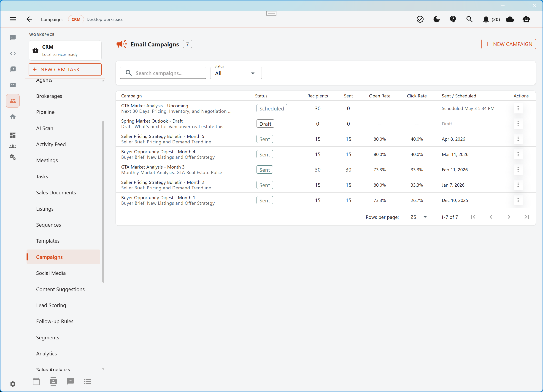
Task: Open message bubble icon in bottom bar
Action: click(70, 381)
